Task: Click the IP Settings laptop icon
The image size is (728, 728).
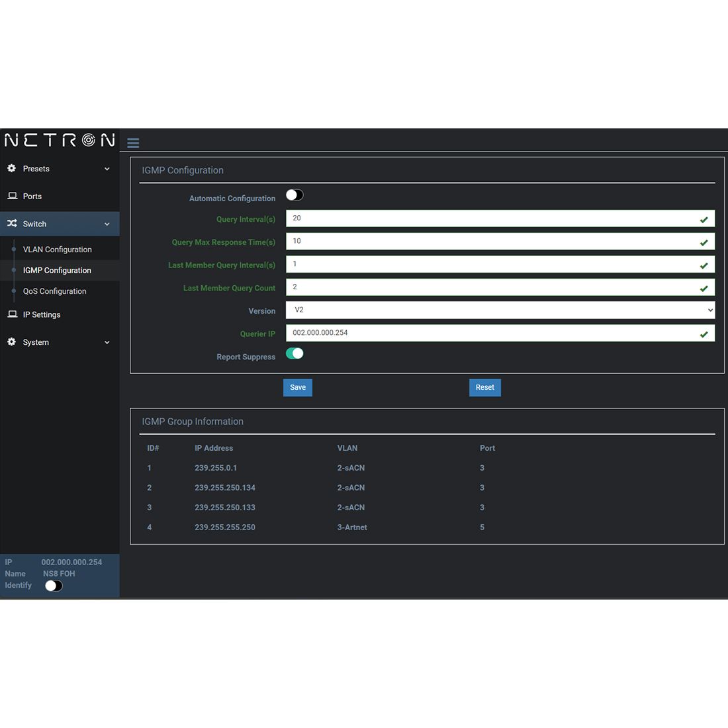Action: pos(12,314)
